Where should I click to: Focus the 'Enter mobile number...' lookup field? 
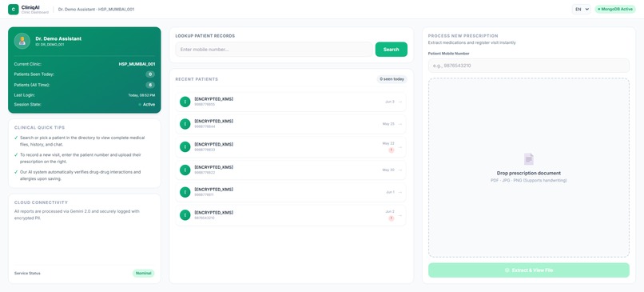click(x=274, y=50)
